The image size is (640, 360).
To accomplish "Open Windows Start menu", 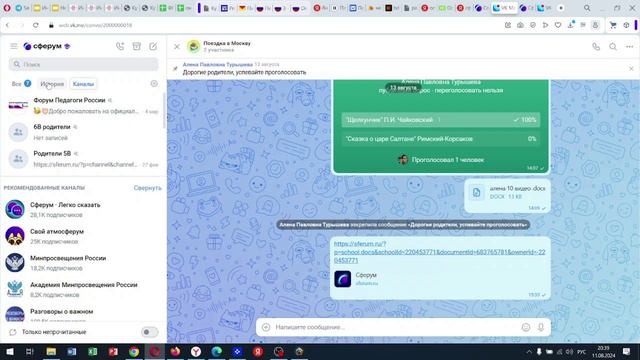I will [9, 351].
